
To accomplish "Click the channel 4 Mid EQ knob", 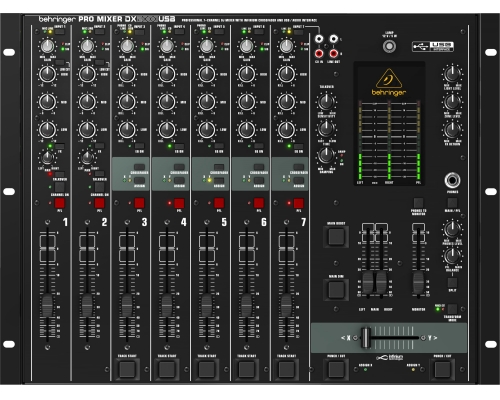I will pyautogui.click(x=167, y=102).
